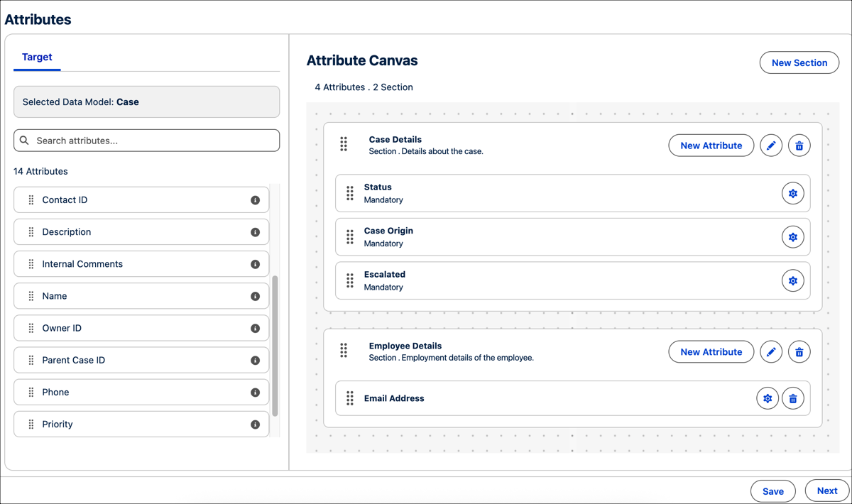This screenshot has height=504, width=852.
Task: Click the drag handle of Phone attribute
Action: pyautogui.click(x=31, y=393)
